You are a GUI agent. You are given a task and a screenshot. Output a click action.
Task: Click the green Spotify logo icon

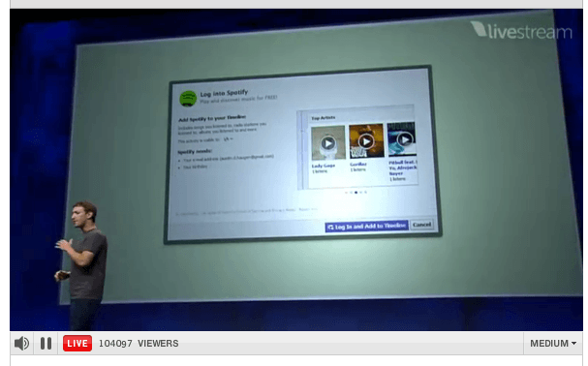click(188, 98)
